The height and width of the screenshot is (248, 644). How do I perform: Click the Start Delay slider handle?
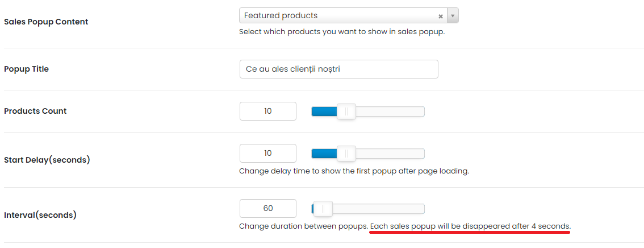(x=346, y=154)
